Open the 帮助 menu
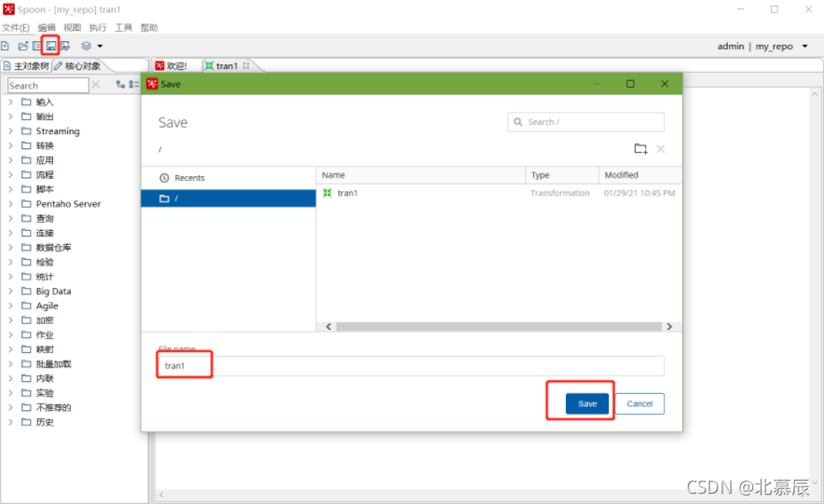Screen dimensions: 824x504 coord(149,27)
